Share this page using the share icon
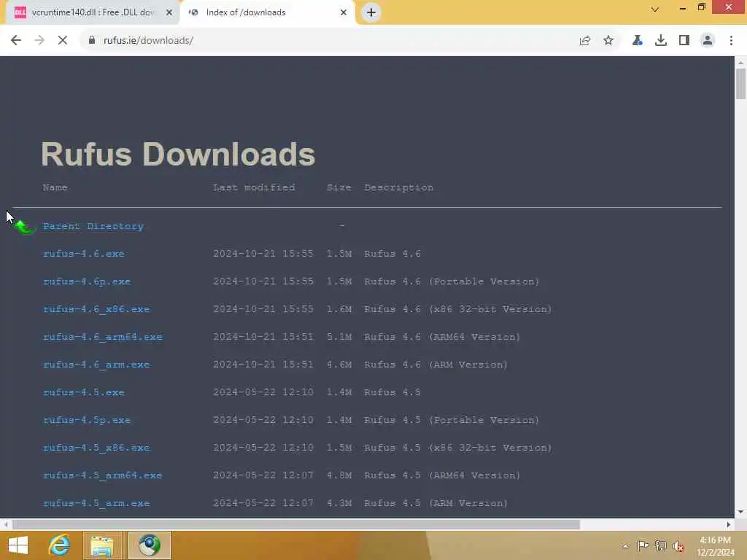Screen dimensions: 747x560 (585, 41)
